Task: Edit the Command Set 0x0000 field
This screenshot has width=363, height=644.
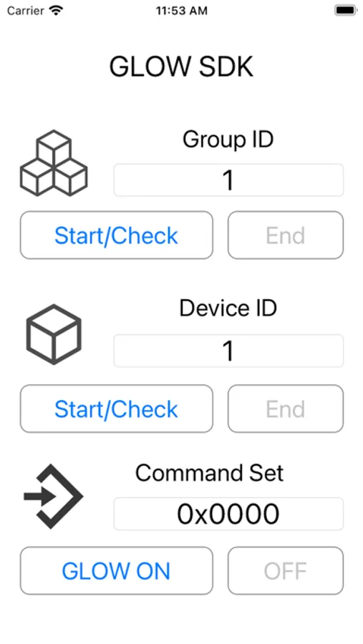Action: [228, 514]
